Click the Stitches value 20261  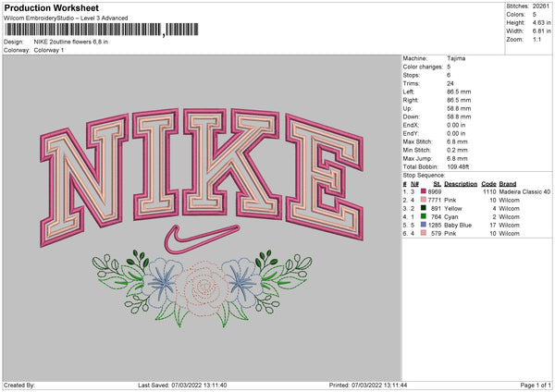point(541,6)
